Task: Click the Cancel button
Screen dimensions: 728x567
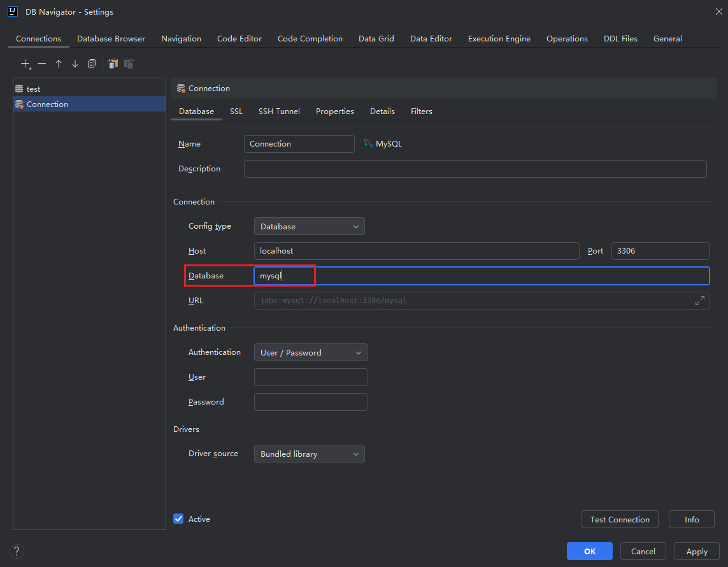Action: (x=643, y=551)
